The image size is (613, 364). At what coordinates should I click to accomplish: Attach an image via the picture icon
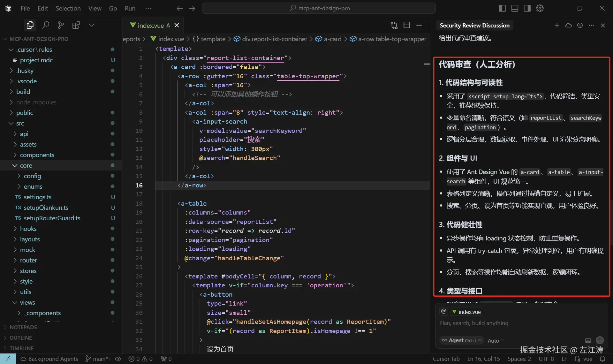[x=587, y=340]
